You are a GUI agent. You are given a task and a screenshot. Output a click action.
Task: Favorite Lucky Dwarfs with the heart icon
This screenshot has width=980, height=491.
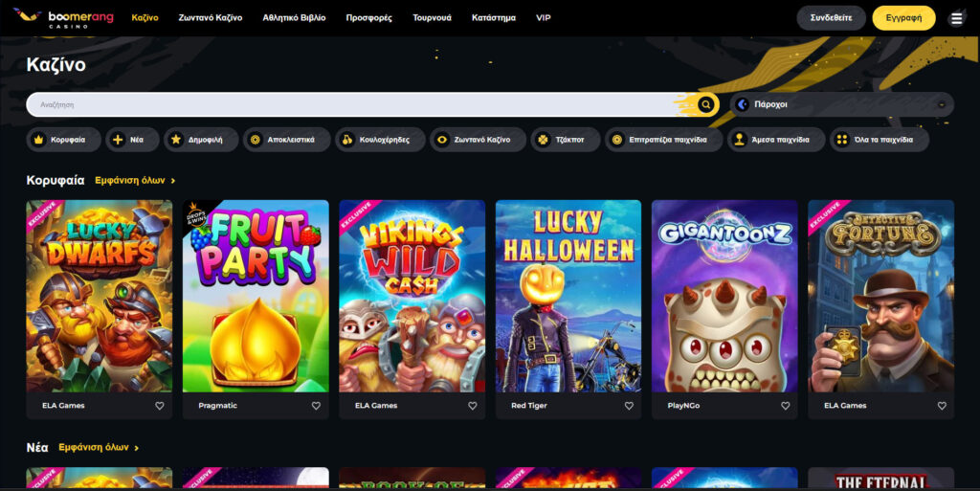[160, 406]
